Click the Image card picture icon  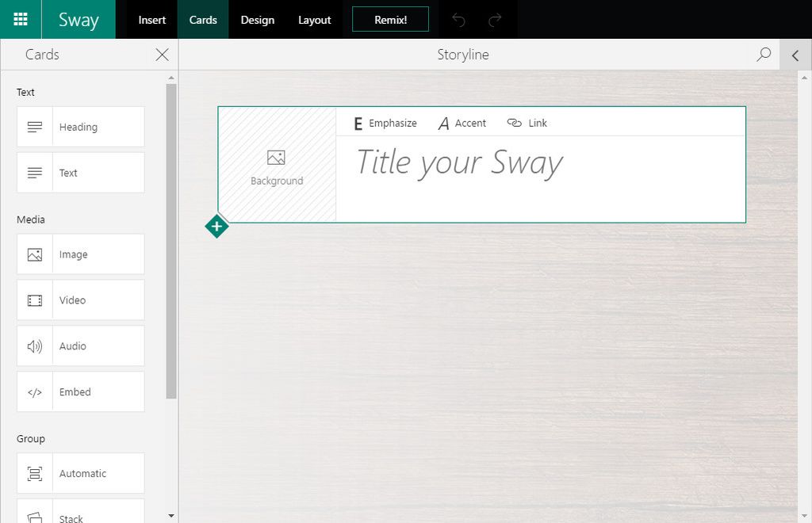point(35,254)
